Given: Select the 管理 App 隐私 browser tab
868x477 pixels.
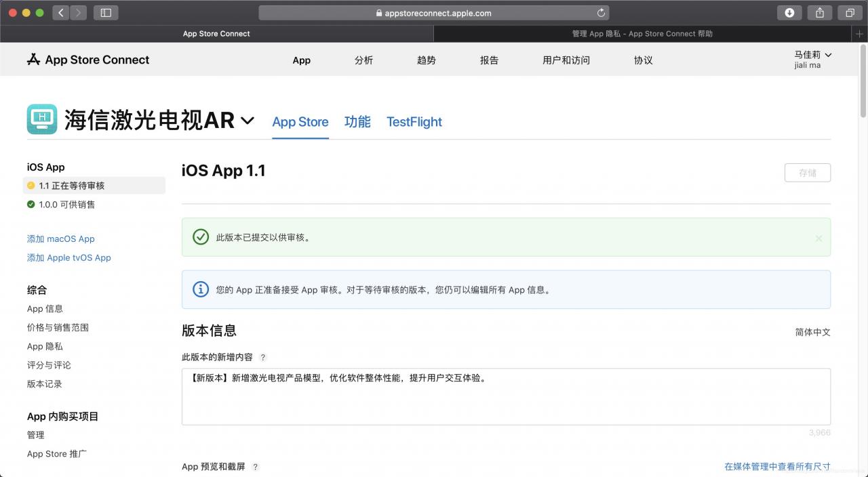Looking at the screenshot, I should 642,34.
